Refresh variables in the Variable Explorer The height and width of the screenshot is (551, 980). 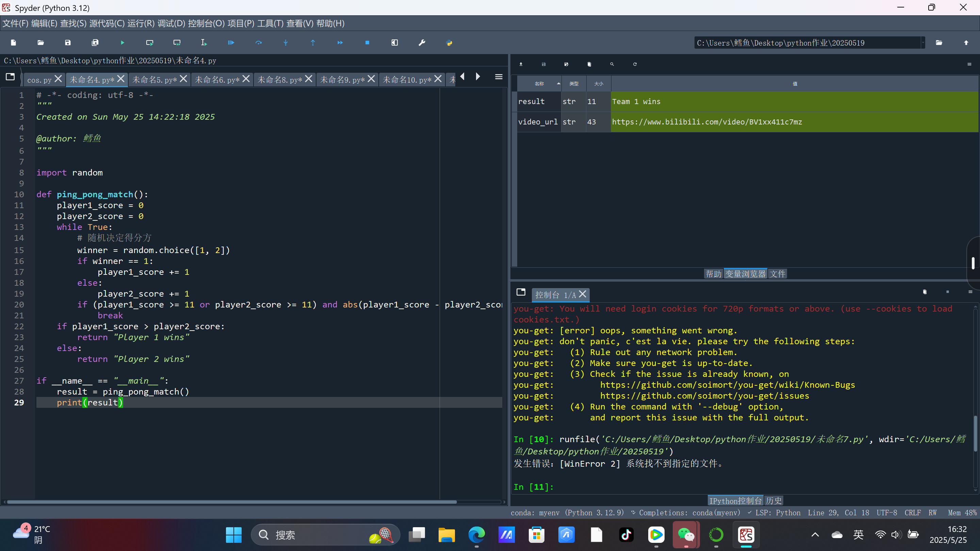pos(635,64)
